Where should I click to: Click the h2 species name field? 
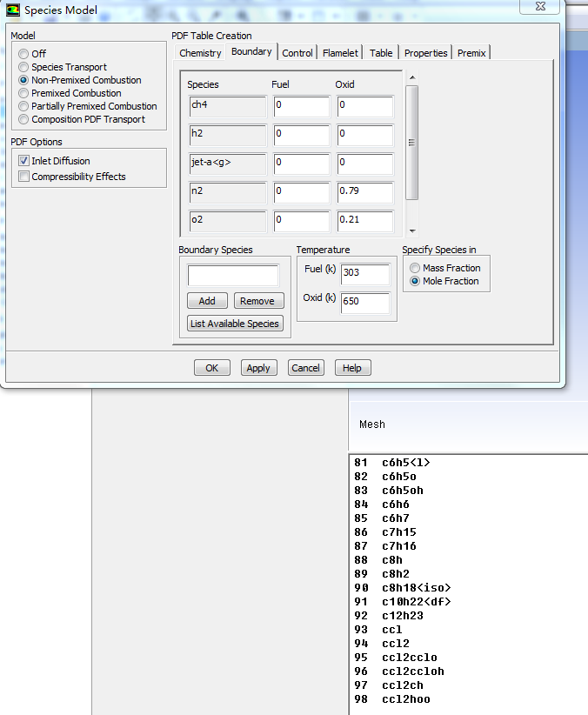tap(228, 136)
